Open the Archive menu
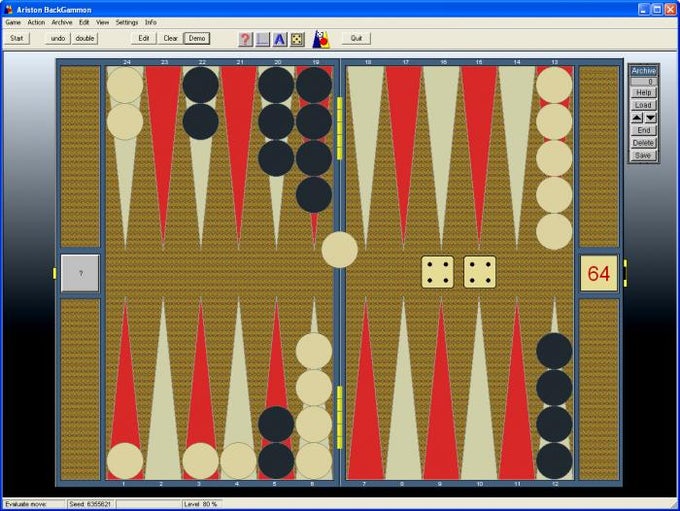 coord(62,22)
